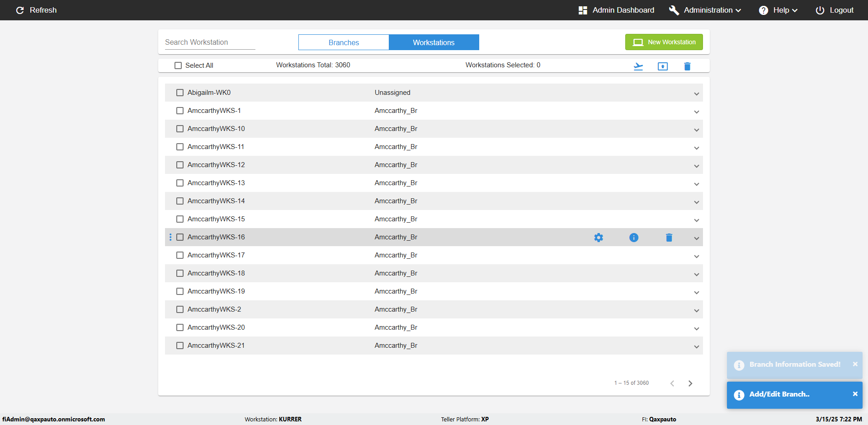
Task: Check the Abigailm-WK0 checkbox
Action: [x=180, y=93]
